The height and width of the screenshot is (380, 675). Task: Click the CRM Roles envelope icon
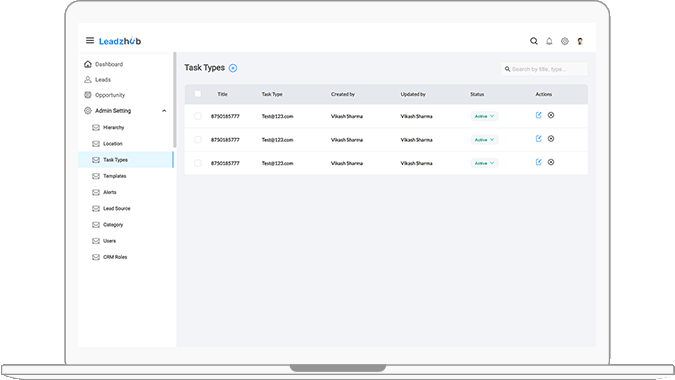96,257
